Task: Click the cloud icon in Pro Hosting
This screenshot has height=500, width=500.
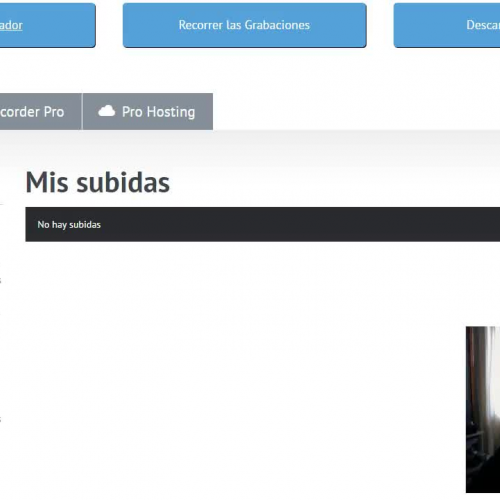Action: click(106, 111)
